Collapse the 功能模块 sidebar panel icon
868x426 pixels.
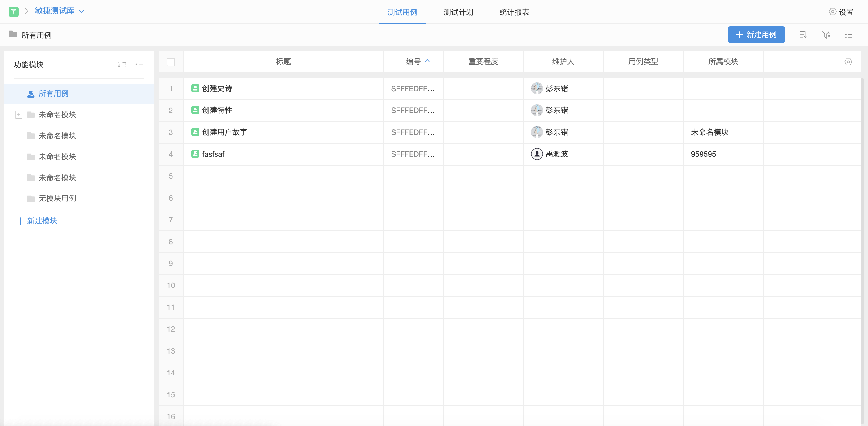point(139,64)
